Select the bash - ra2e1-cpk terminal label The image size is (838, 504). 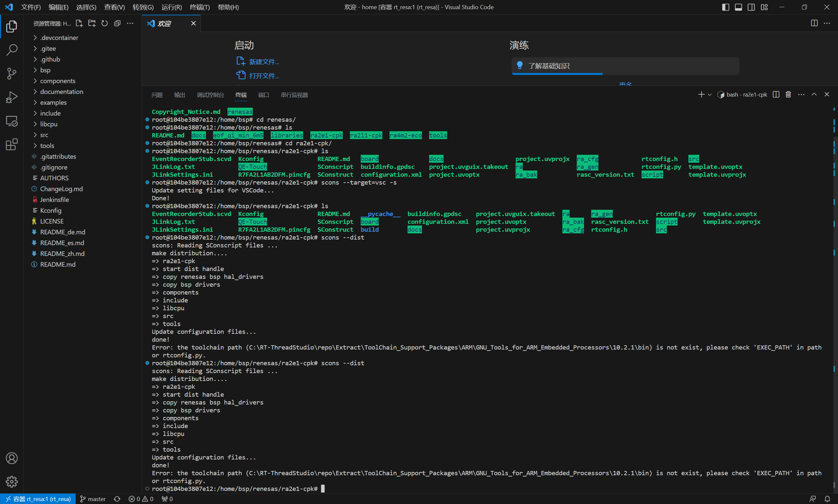(x=742, y=95)
